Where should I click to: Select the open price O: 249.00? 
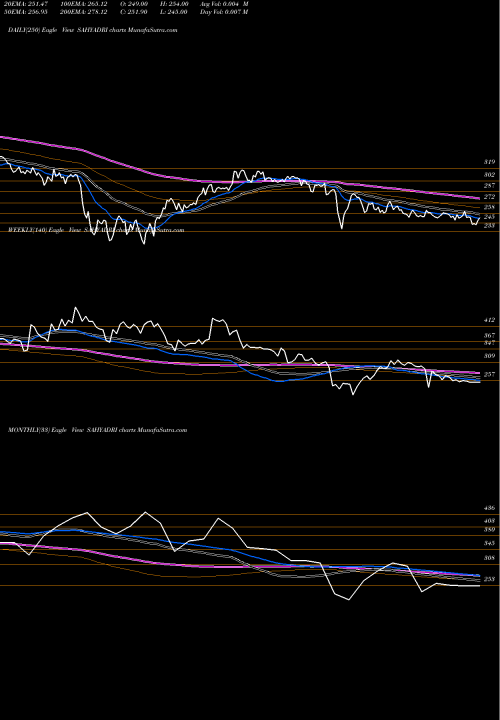click(x=135, y=4)
